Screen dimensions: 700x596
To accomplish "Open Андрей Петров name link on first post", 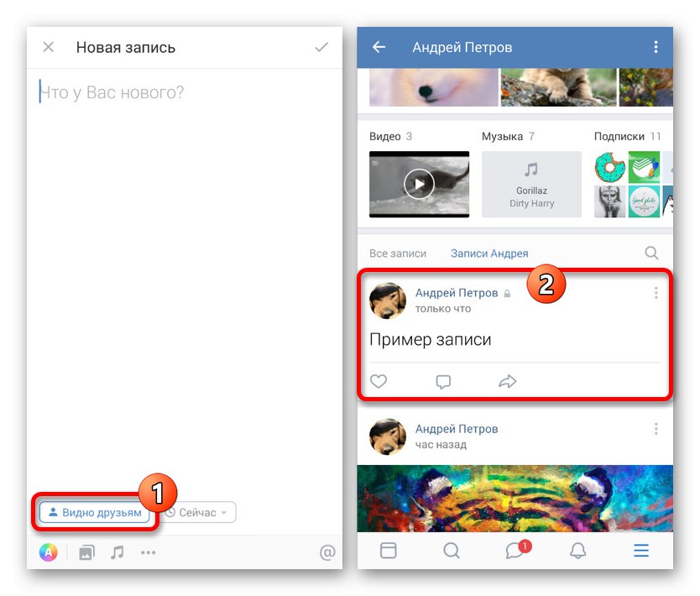I will click(x=457, y=293).
